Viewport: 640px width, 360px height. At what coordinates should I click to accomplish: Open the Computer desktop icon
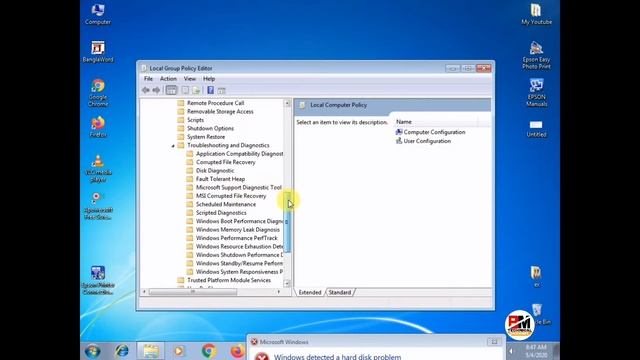(98, 14)
